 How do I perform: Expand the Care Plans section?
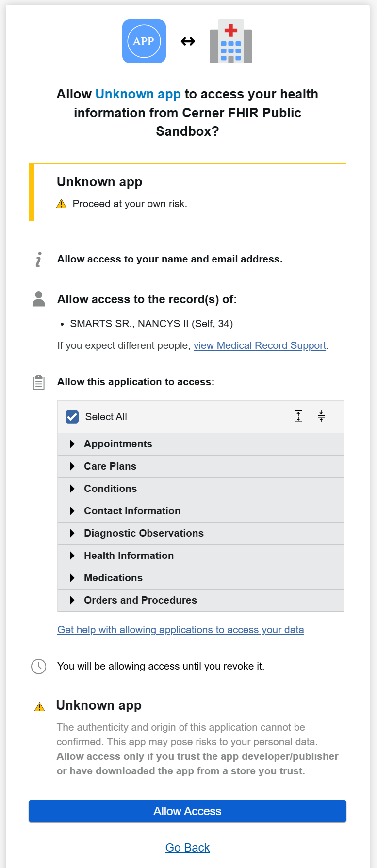pyautogui.click(x=200, y=466)
